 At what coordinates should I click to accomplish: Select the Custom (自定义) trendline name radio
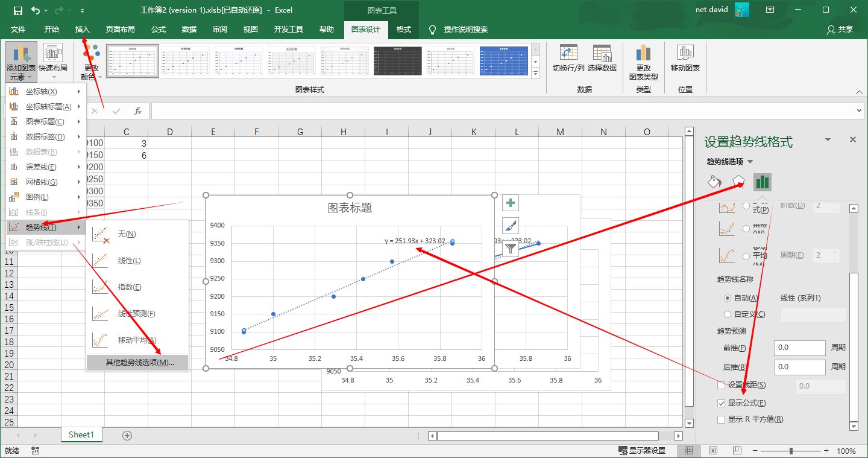[x=728, y=314]
